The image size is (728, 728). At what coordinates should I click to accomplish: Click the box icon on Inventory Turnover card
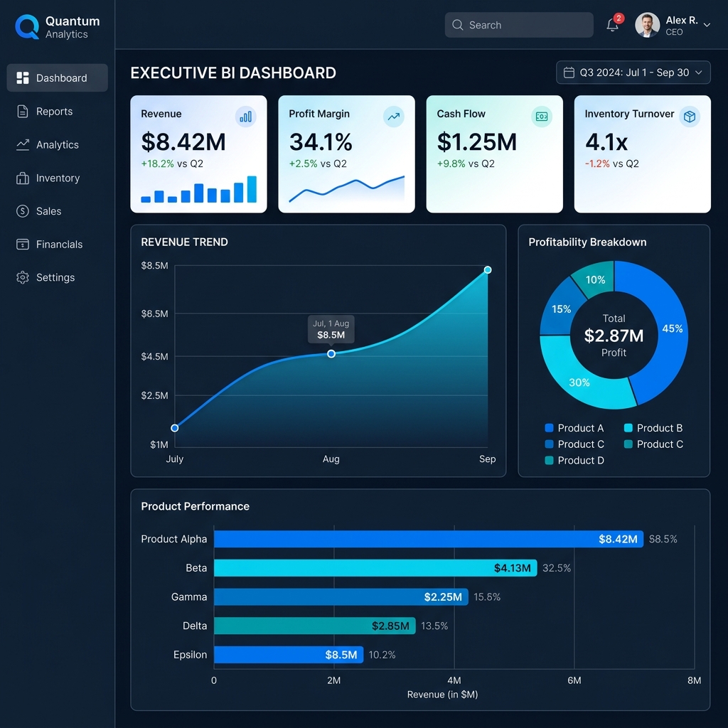click(x=690, y=117)
